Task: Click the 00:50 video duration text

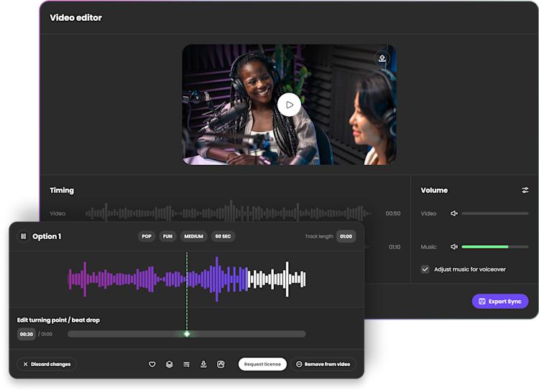Action: point(393,213)
